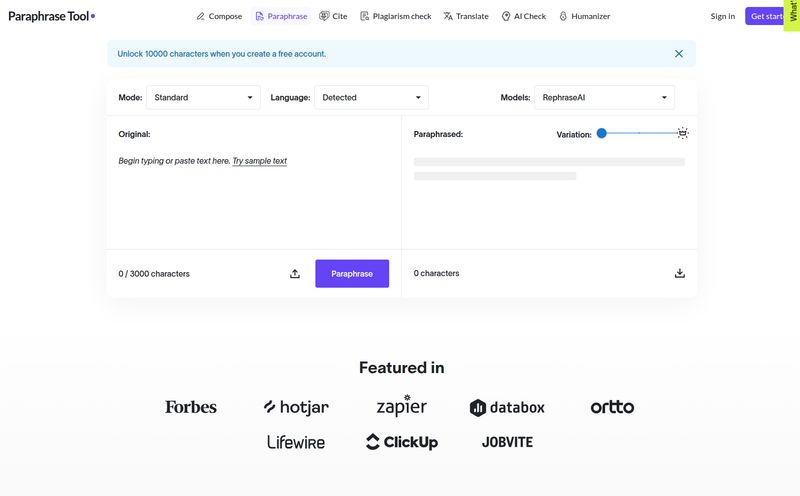The image size is (800, 496).
Task: Click the AI Check icon
Action: (x=506, y=16)
